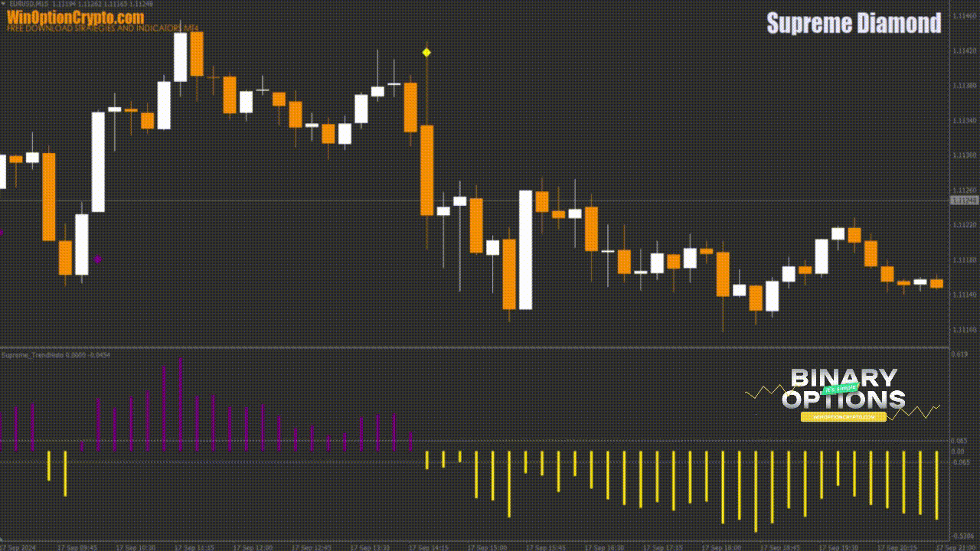The image size is (980, 551).
Task: Click the purple arrow signal below the candles
Action: click(x=97, y=259)
